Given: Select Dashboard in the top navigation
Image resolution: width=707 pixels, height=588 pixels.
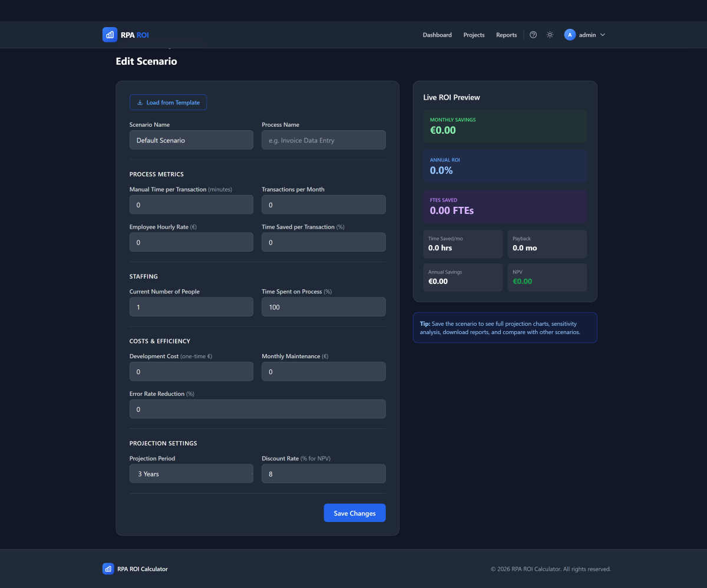Looking at the screenshot, I should click(437, 35).
